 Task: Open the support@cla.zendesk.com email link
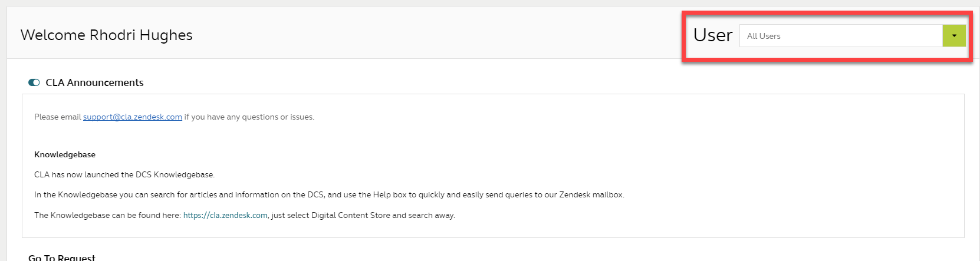133,117
